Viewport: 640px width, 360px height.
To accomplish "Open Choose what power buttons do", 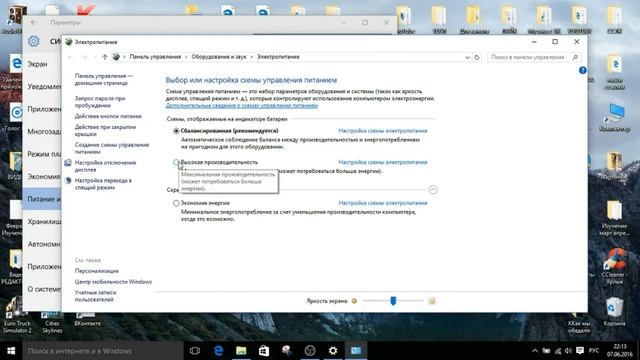I will point(108,116).
